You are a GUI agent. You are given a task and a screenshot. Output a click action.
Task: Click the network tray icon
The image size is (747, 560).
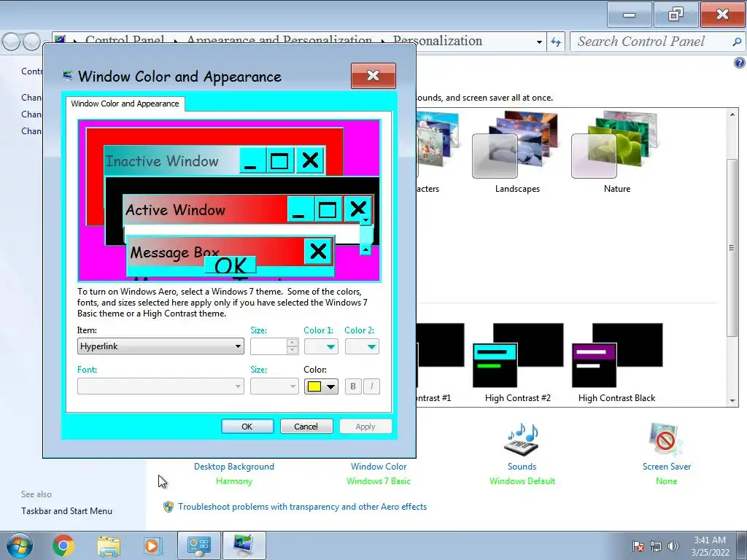(x=656, y=546)
